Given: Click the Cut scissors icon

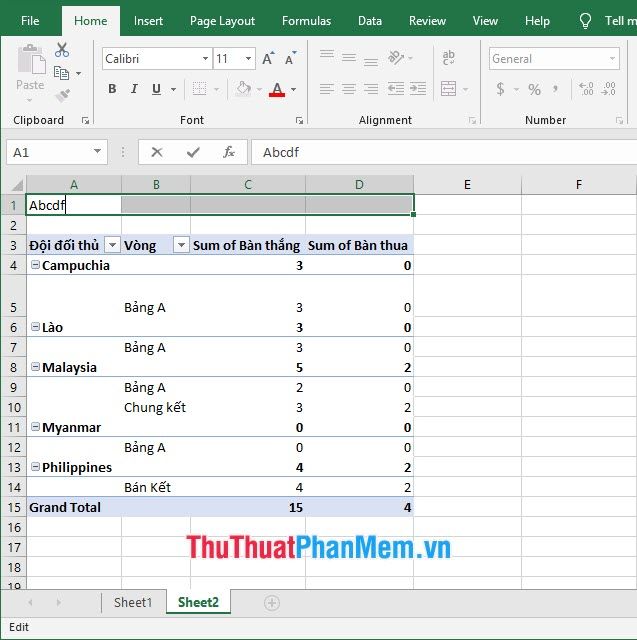Looking at the screenshot, I should [x=62, y=50].
